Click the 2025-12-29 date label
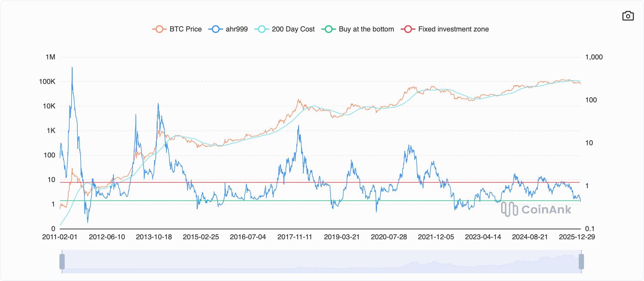This screenshot has width=644, height=281. (x=577, y=237)
